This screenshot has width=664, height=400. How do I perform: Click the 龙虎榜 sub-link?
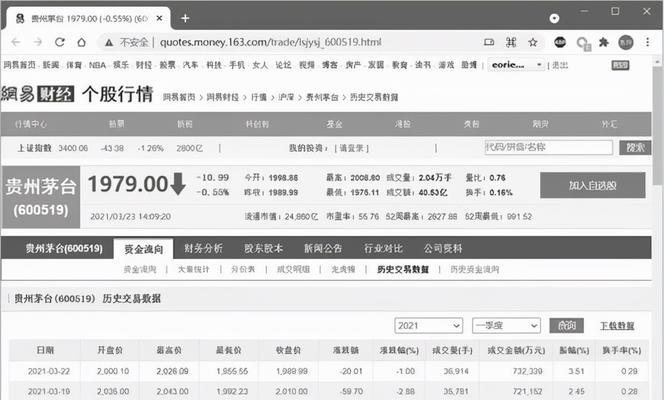coord(343,269)
